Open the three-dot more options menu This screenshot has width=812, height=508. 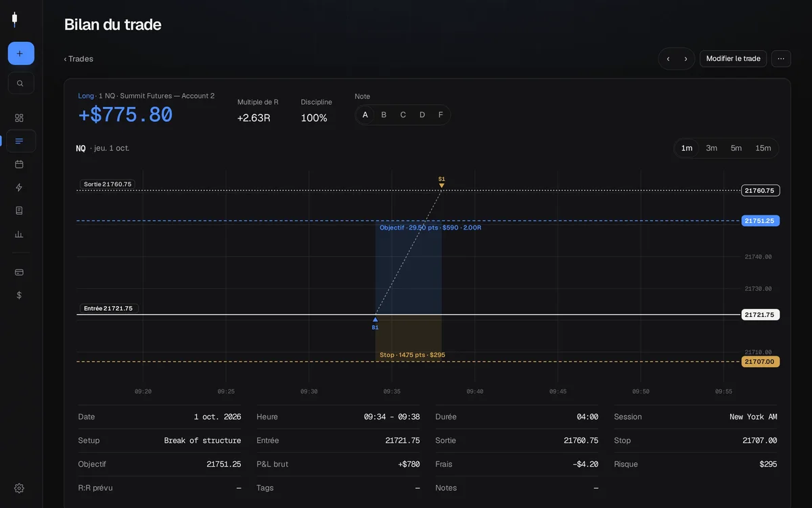point(781,59)
